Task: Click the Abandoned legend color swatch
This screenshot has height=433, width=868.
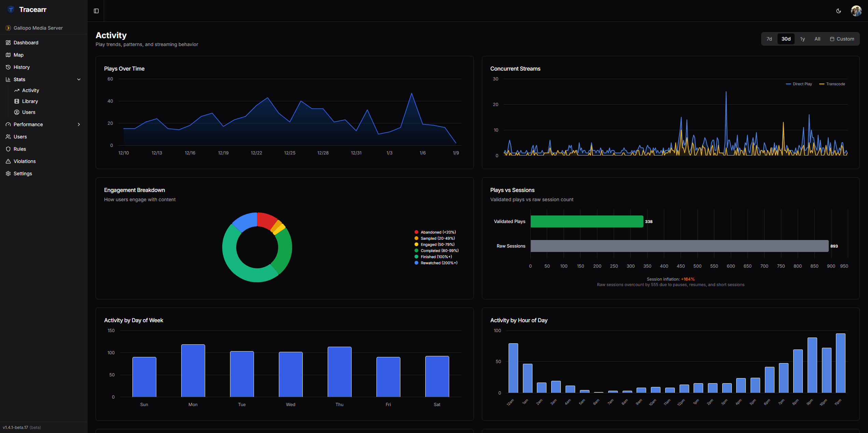Action: click(x=416, y=232)
